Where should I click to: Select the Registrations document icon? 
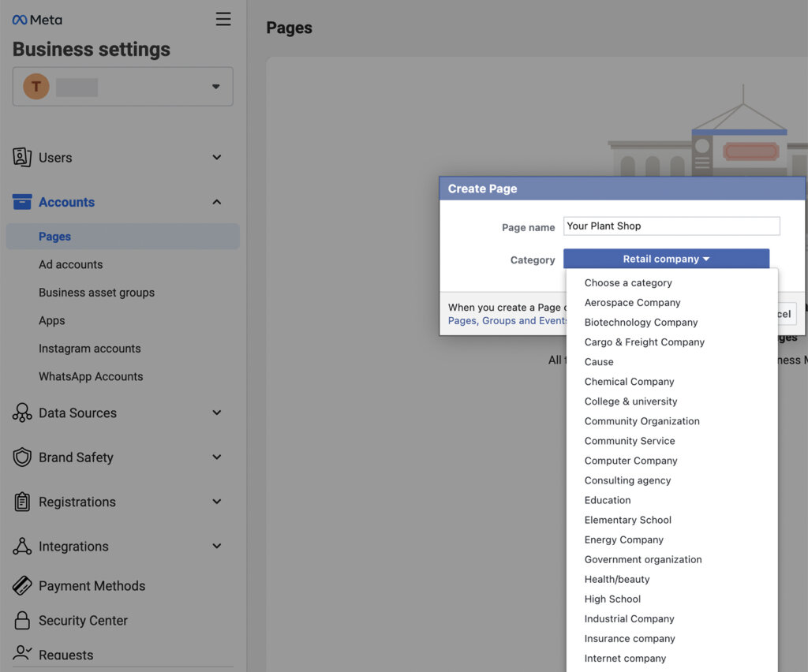click(x=21, y=502)
